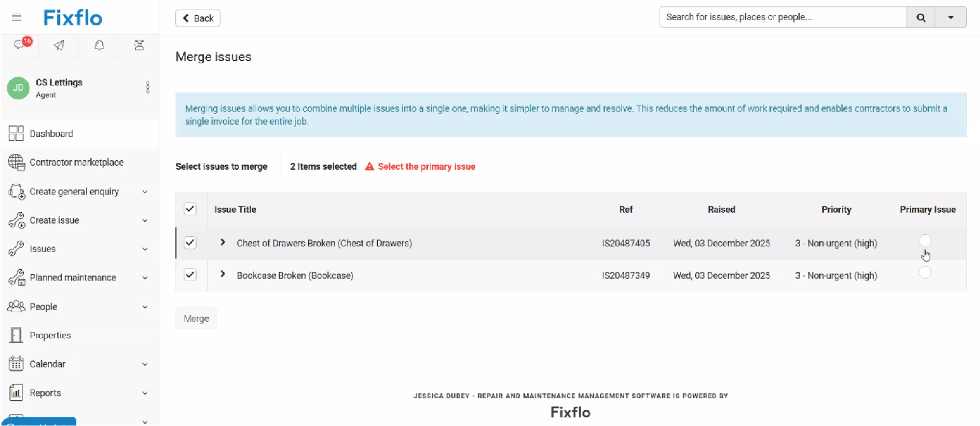Screen dimensions: 980x426
Task: Expand the Chest of Drawers Broken row
Action: pyautogui.click(x=223, y=243)
